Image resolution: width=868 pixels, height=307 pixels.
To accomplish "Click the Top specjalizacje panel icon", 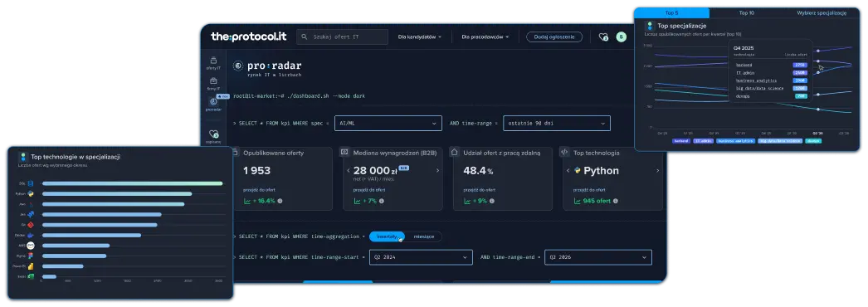I will (x=649, y=26).
